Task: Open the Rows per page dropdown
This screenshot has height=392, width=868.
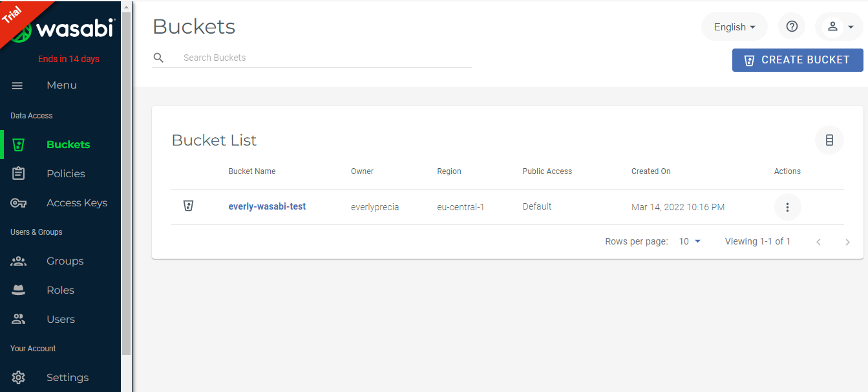Action: click(690, 241)
